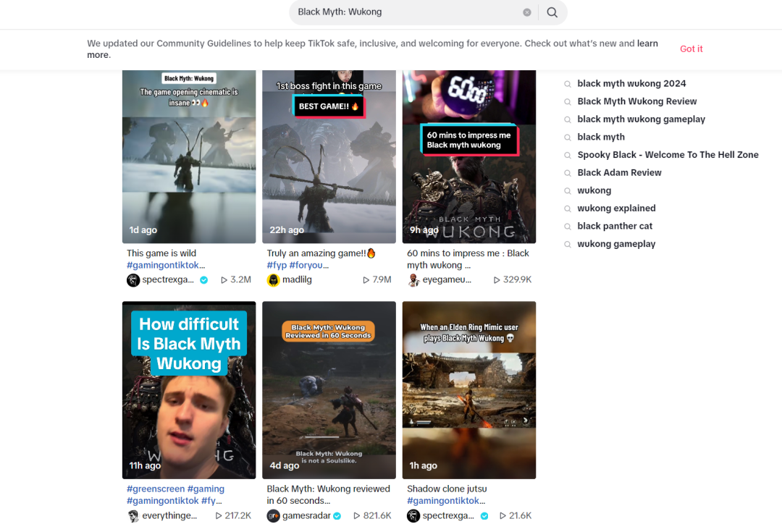Select suggestion wukong explained
The width and height of the screenshot is (782, 532).
(616, 208)
